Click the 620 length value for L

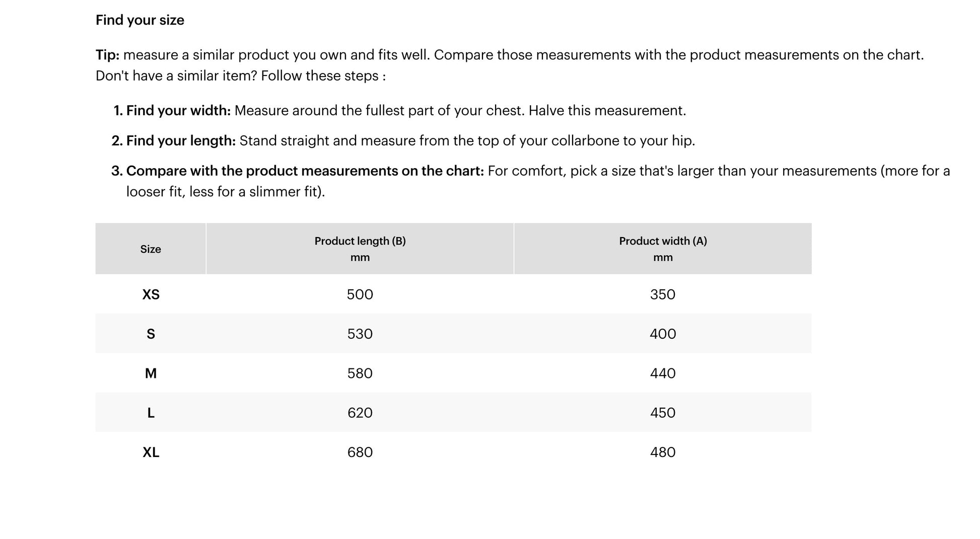tap(360, 413)
